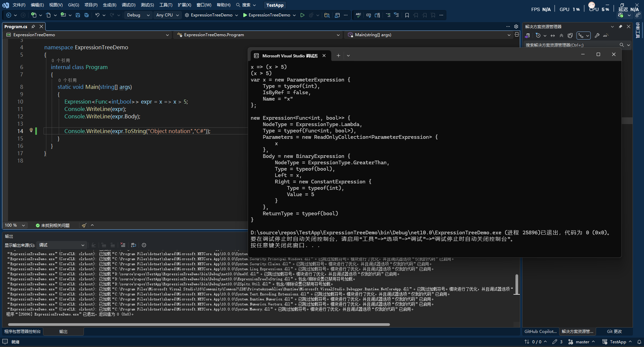The height and width of the screenshot is (347, 644).
Task: Click the Undo icon in toolbar
Action: pos(97,15)
